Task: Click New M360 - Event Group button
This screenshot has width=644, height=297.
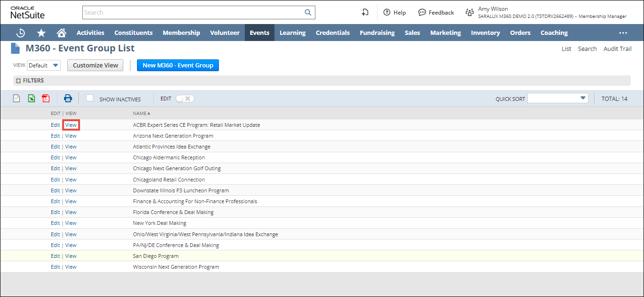Action: tap(177, 66)
